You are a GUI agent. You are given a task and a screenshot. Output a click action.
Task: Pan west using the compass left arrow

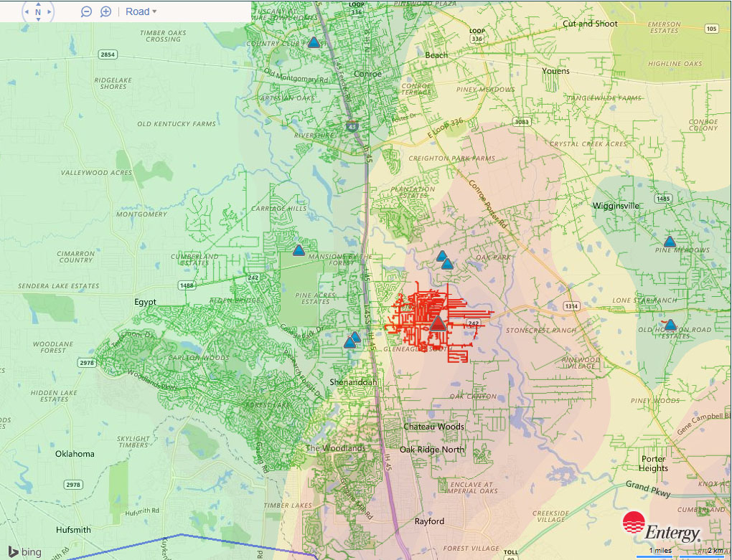click(x=25, y=11)
